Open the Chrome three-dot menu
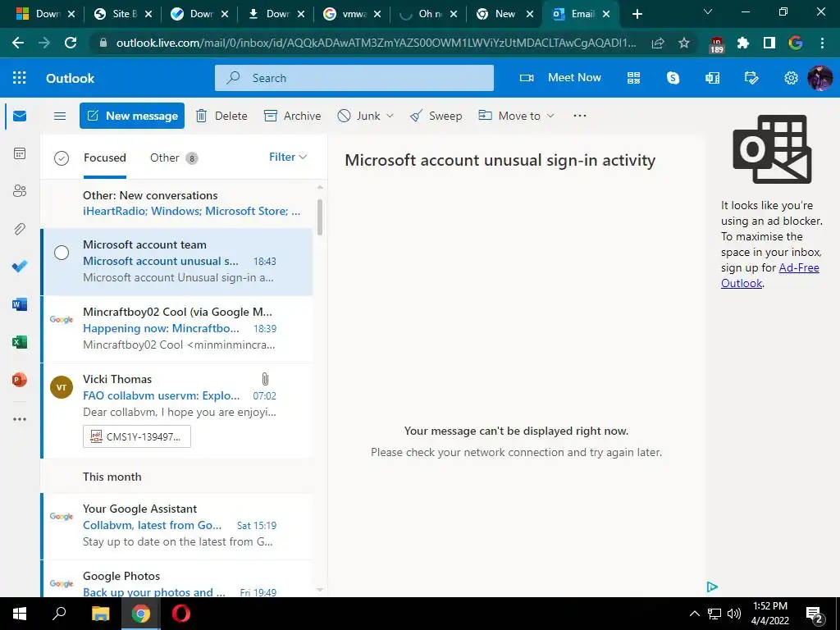 coord(822,43)
